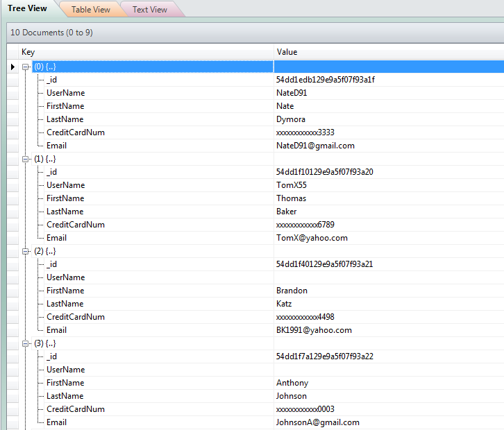Select email NateD91@gmail.com
The image size is (504, 430).
[315, 146]
